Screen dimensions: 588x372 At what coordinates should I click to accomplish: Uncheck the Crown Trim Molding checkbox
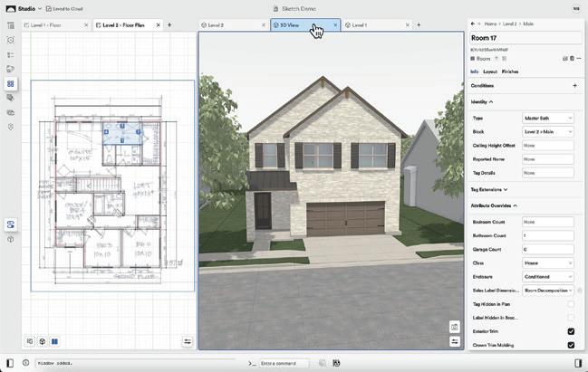coord(571,345)
